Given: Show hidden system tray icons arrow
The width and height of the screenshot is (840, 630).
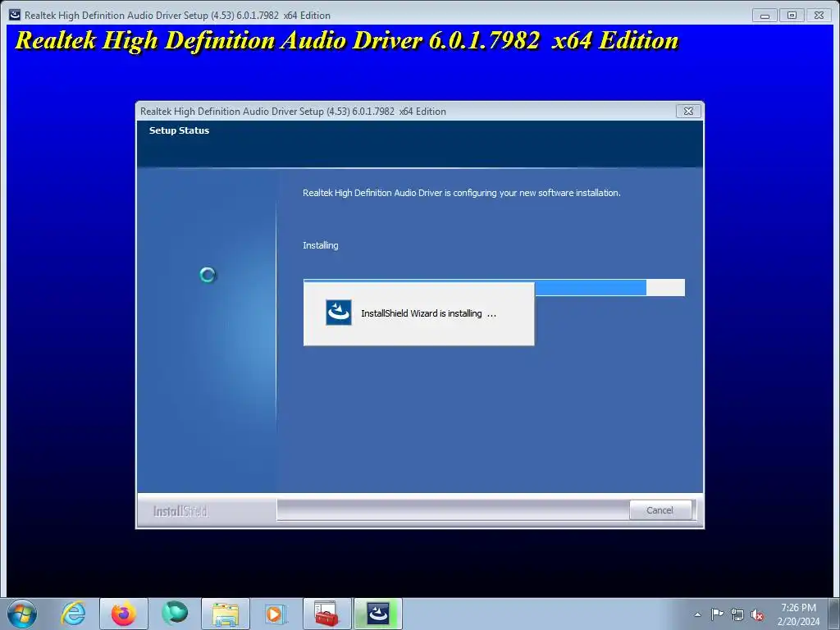Looking at the screenshot, I should [x=697, y=614].
